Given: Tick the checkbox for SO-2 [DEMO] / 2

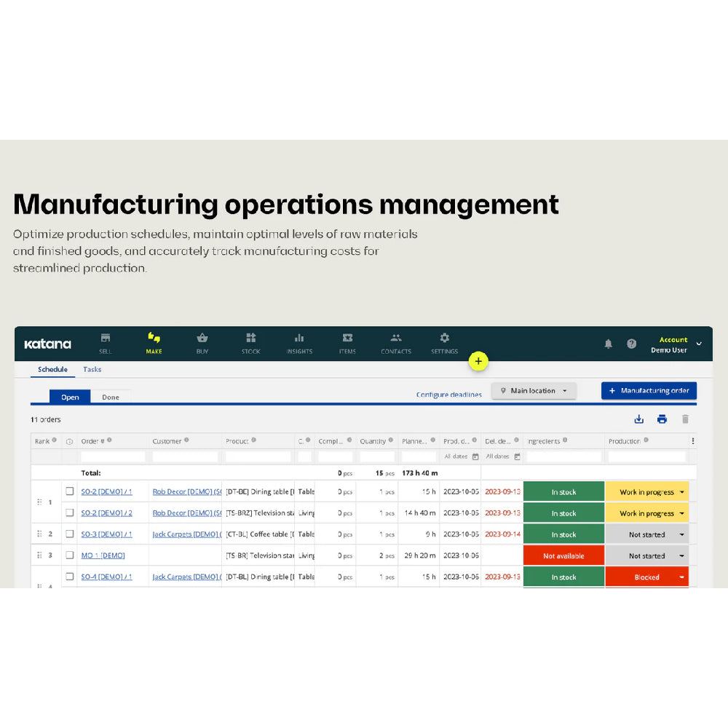Looking at the screenshot, I should 70,513.
